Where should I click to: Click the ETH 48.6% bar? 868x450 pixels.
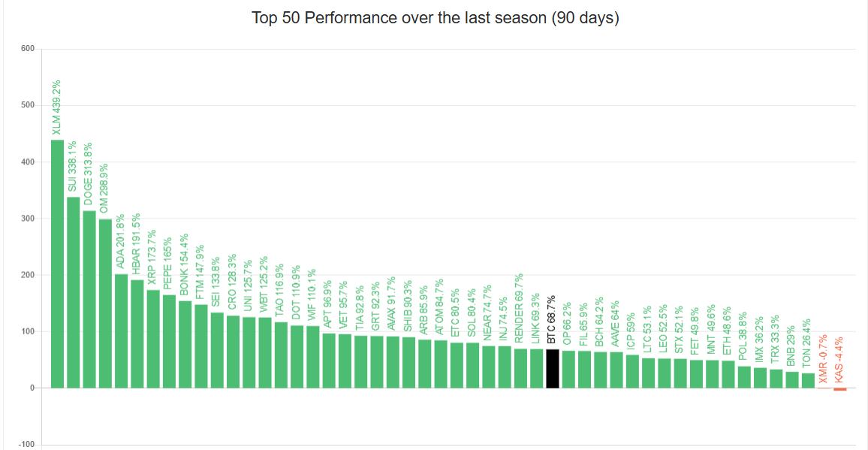(728, 374)
